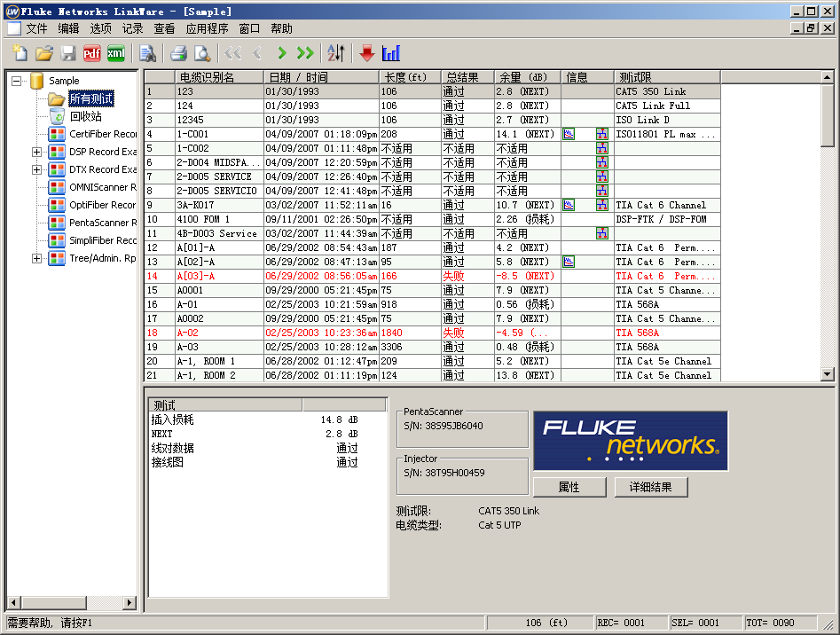The image size is (840, 635).
Task: Click the Fluke Networks logo image
Action: 631,441
